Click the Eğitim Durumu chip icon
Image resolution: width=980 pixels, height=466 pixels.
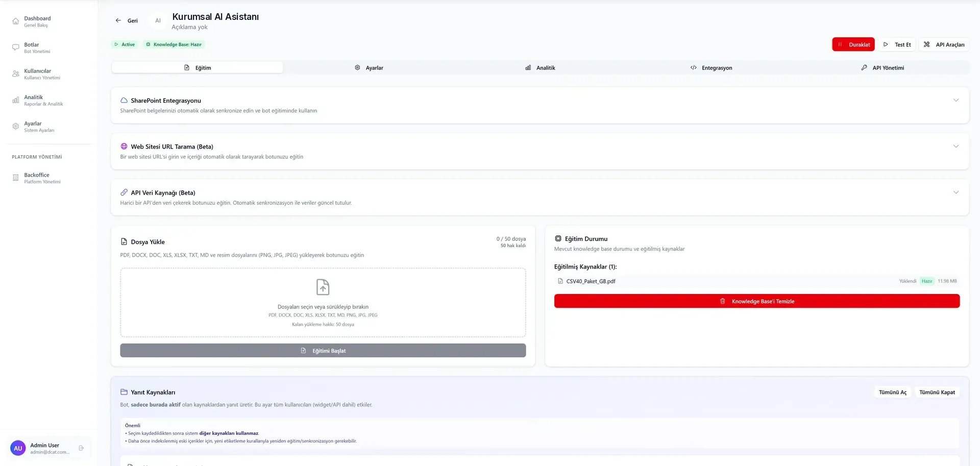(558, 238)
